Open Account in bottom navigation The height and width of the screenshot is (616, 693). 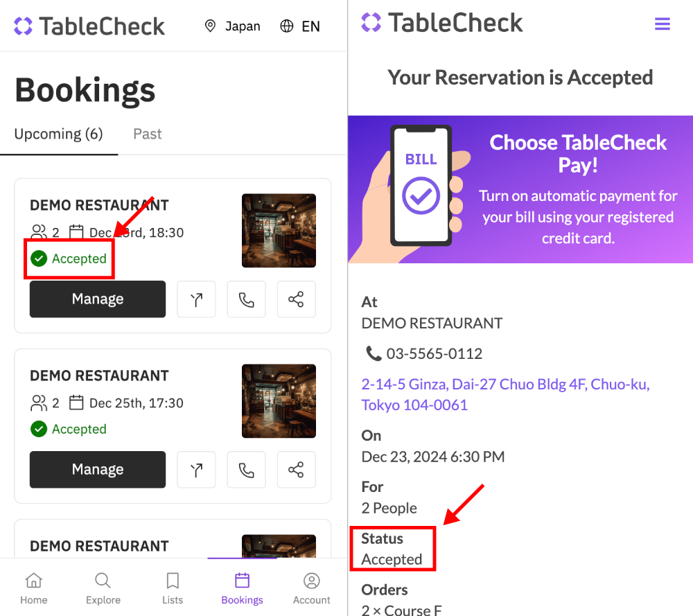312,588
